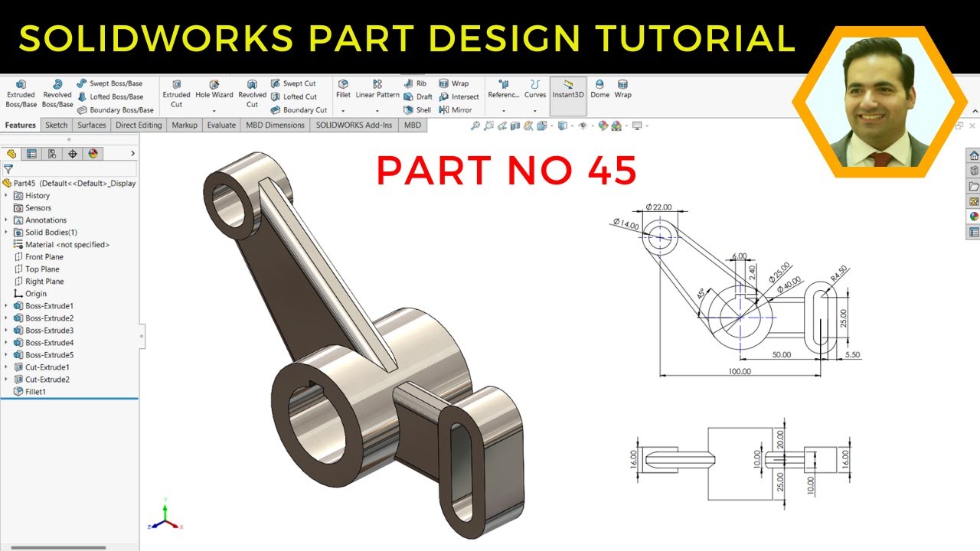Select the Dome feature tool

[x=599, y=90]
